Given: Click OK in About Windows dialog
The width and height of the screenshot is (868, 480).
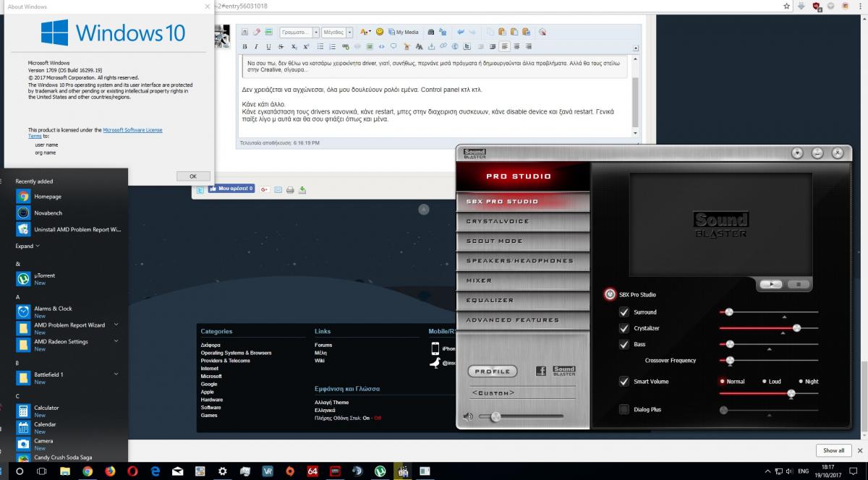Looking at the screenshot, I should (x=193, y=176).
